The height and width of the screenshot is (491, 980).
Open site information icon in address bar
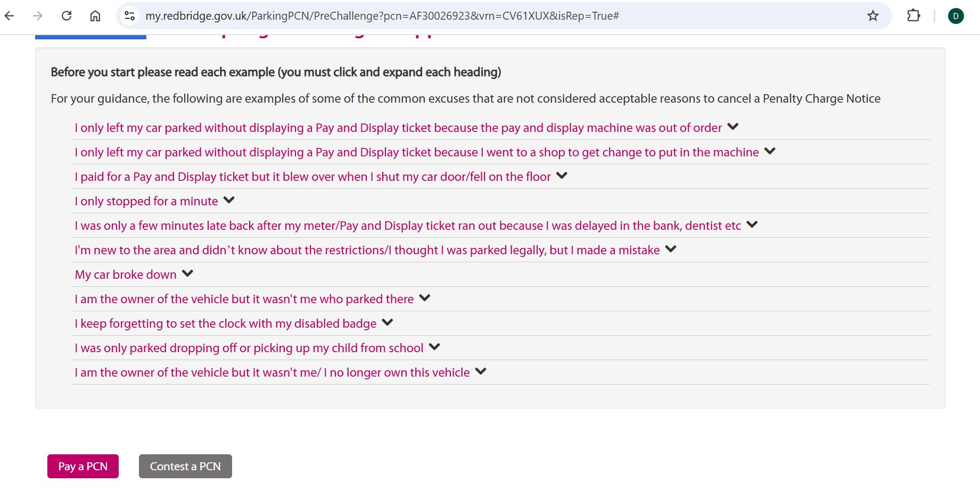[129, 16]
